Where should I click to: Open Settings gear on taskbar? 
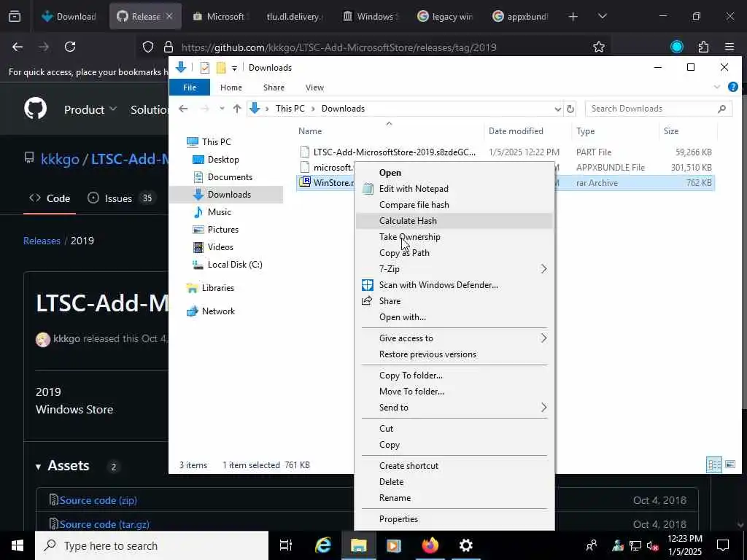465,545
